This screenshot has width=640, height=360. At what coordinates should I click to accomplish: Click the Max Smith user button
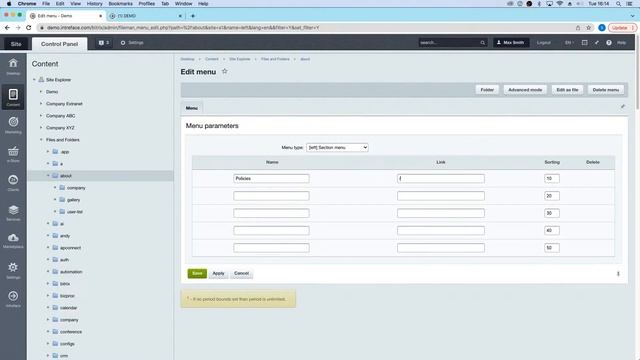coord(511,42)
